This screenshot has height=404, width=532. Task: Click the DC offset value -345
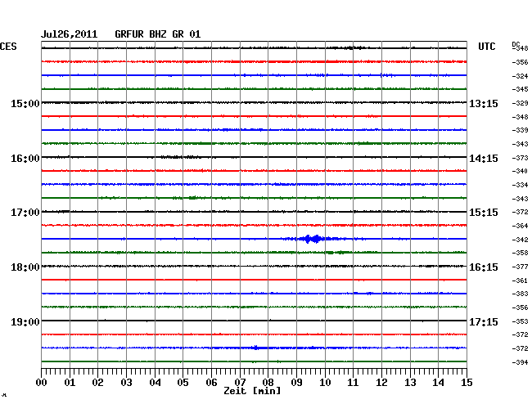[x=520, y=89]
